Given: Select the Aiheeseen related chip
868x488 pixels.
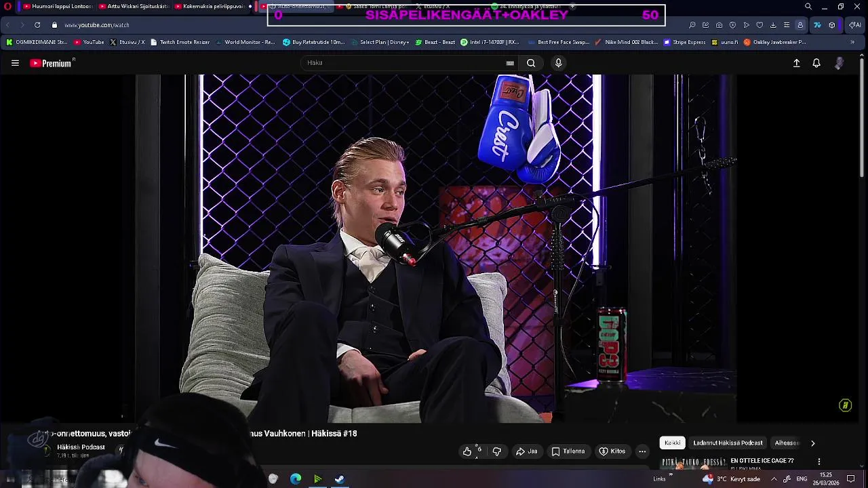Looking at the screenshot, I should [787, 443].
